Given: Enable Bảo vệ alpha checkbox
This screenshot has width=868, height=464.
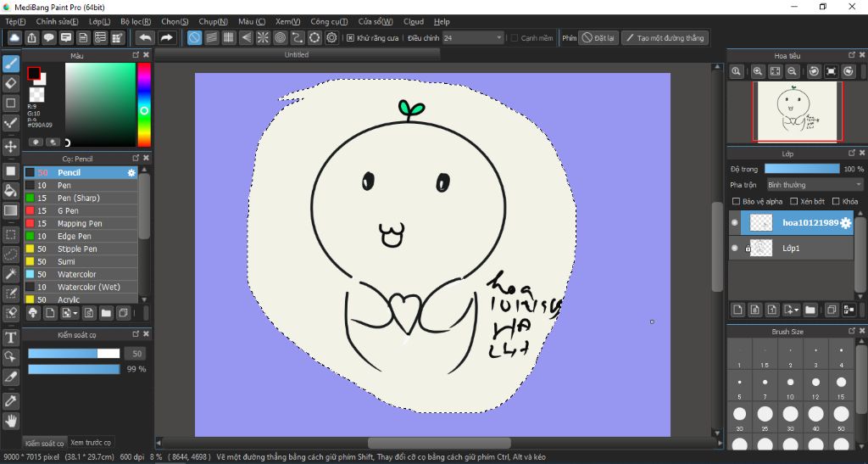Looking at the screenshot, I should (x=736, y=202).
